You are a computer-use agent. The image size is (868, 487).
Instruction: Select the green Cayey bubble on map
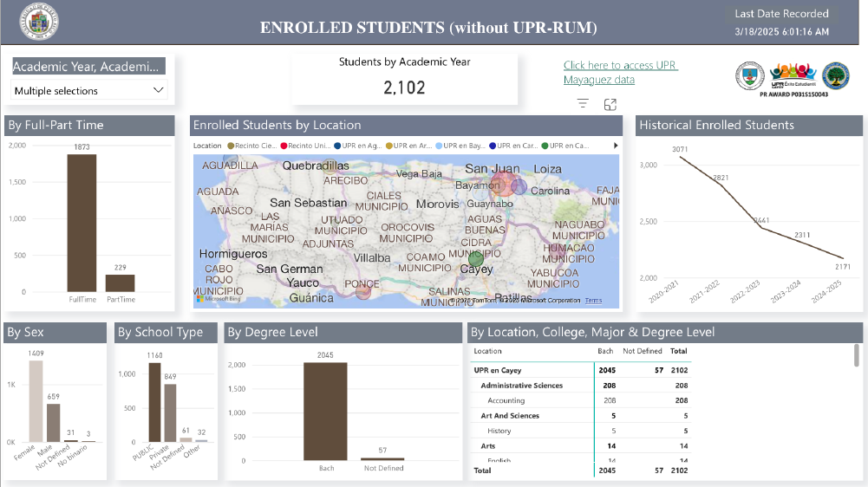pos(475,258)
